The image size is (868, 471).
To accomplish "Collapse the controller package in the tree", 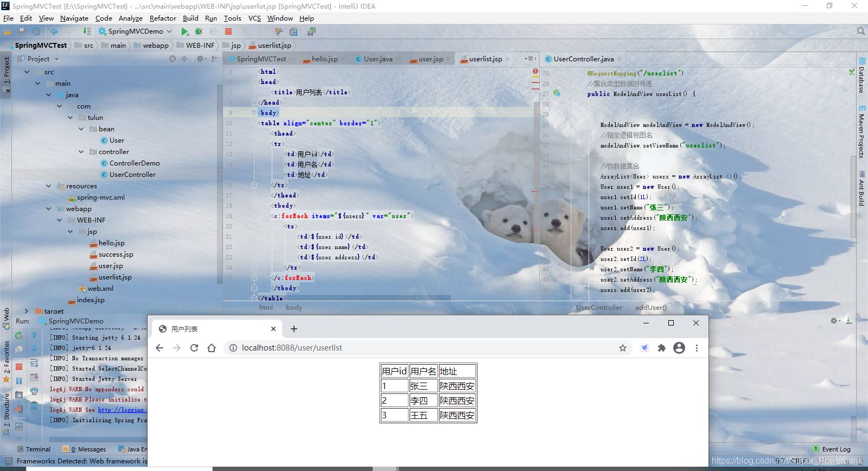I will tap(81, 152).
